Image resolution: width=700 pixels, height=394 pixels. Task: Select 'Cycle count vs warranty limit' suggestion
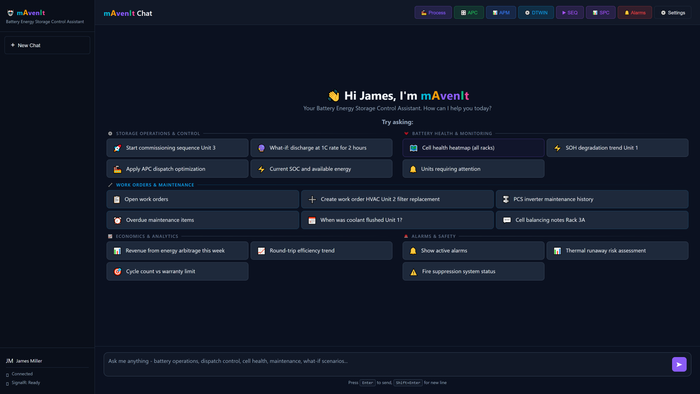pyautogui.click(x=177, y=271)
